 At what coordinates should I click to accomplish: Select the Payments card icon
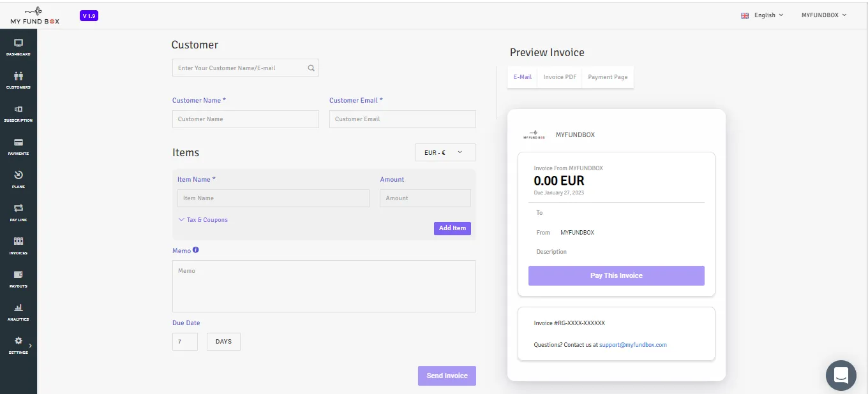point(19,142)
